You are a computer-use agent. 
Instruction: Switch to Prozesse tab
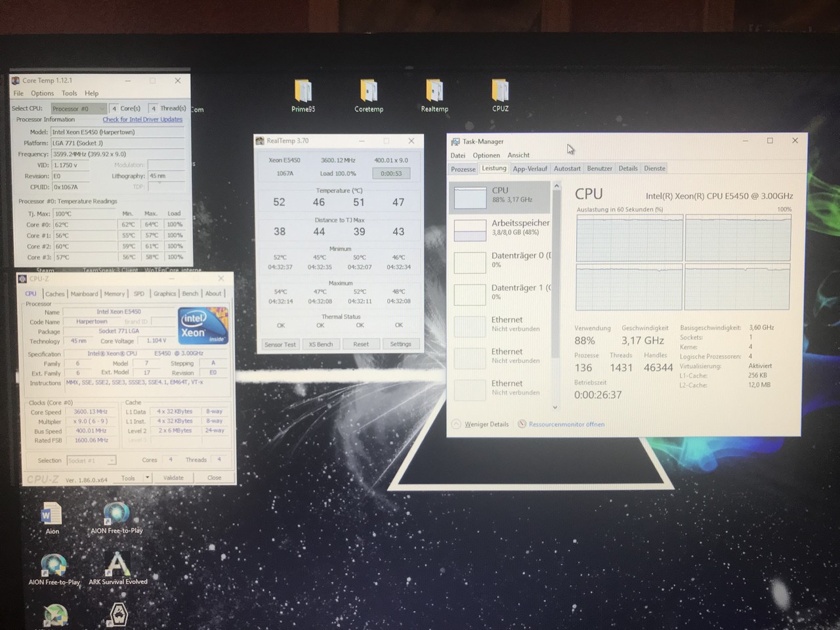pos(463,169)
